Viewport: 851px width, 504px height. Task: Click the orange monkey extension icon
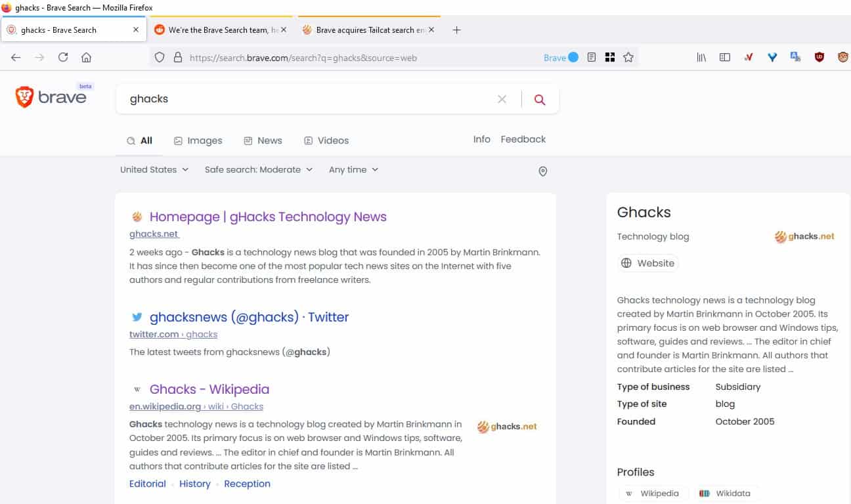pos(843,58)
